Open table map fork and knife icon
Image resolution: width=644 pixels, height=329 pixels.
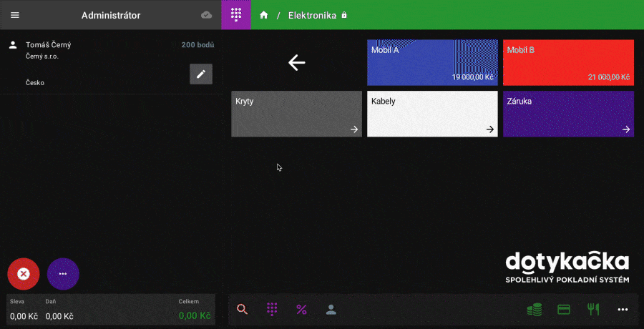coord(592,310)
